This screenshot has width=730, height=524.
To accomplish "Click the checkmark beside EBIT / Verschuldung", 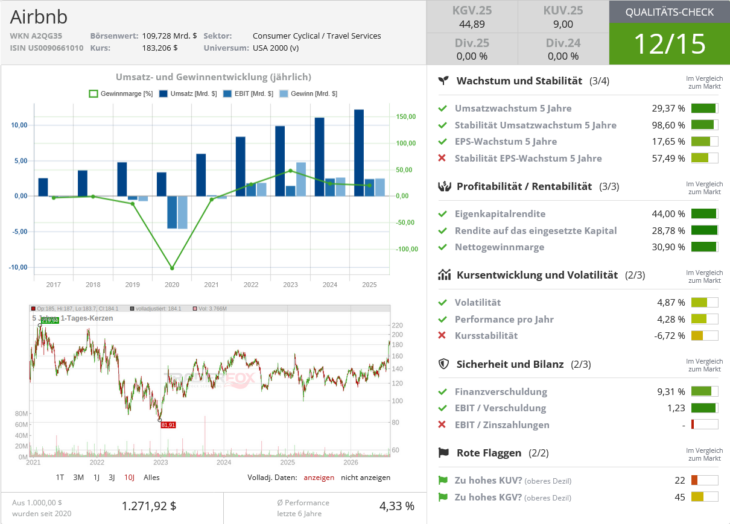I will point(442,408).
